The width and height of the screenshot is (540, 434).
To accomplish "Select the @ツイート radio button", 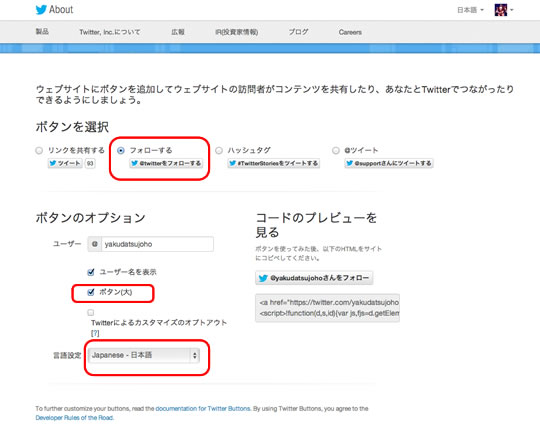I will pos(336,151).
